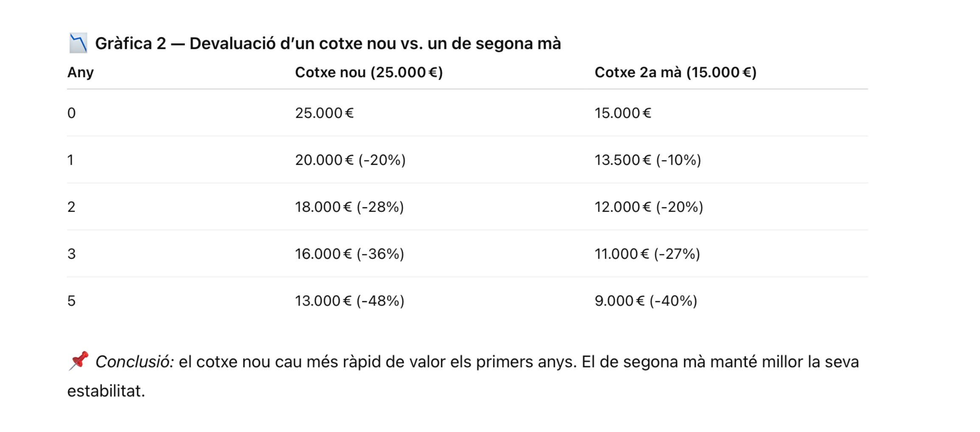This screenshot has height=432, width=980.
Task: Click the year '1' row cell
Action: [x=70, y=160]
